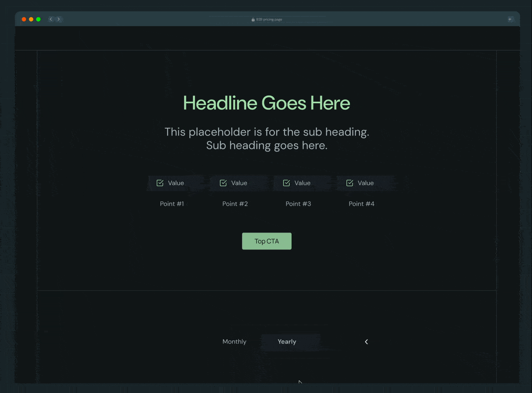Click the browser forward navigation arrow
The width and height of the screenshot is (532, 393).
59,19
